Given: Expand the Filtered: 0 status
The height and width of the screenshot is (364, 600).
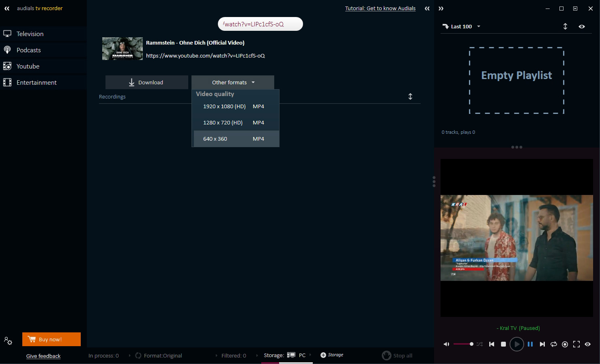Looking at the screenshot, I should pos(234,355).
